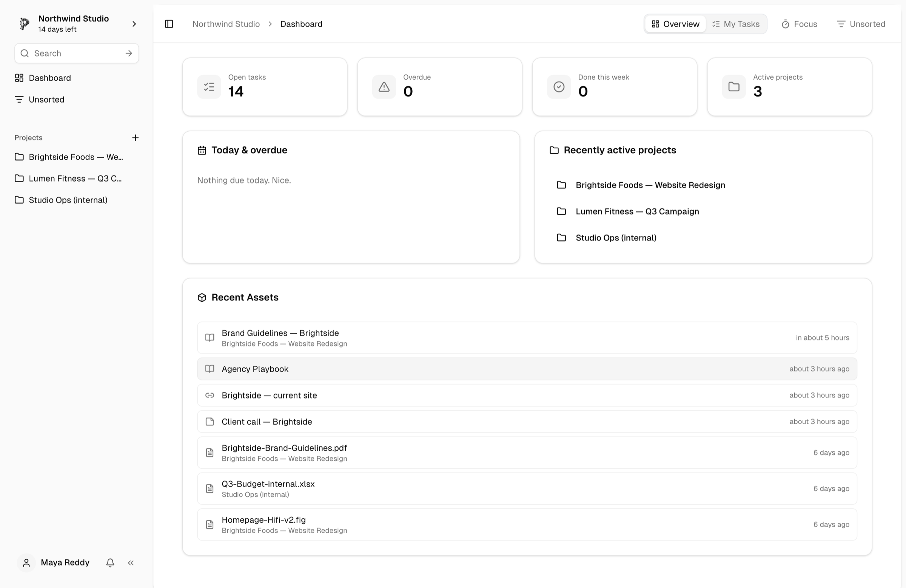Add a new project with plus icon
906x588 pixels.
tap(135, 138)
